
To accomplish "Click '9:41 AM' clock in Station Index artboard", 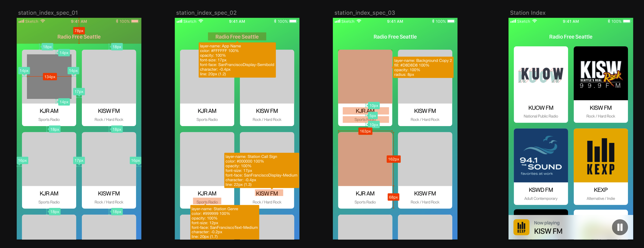I will (571, 21).
